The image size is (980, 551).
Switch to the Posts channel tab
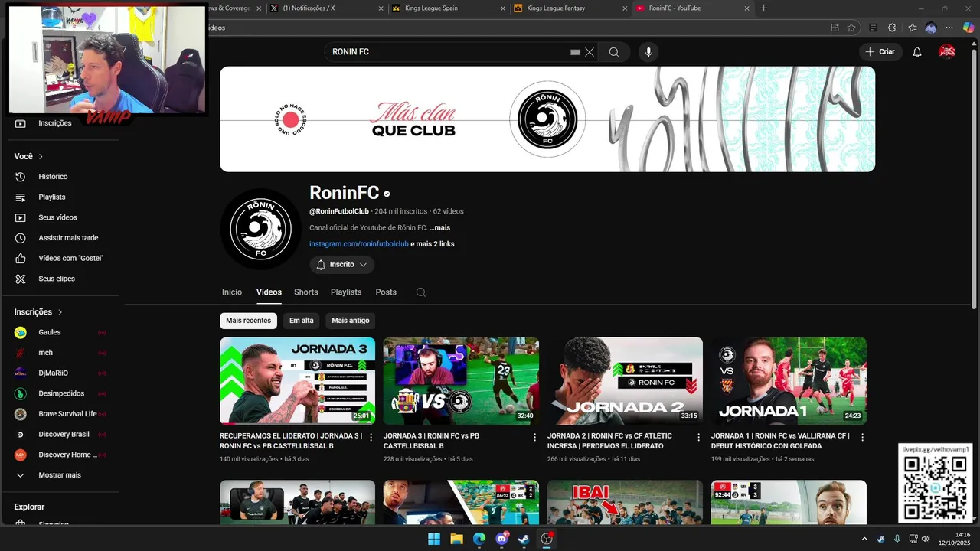(386, 292)
